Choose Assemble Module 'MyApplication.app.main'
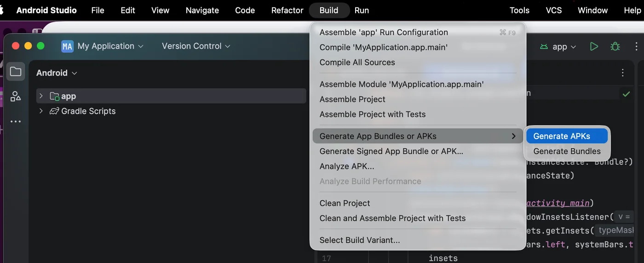Screen dimensions: 644x263 pyautogui.click(x=418, y=84)
